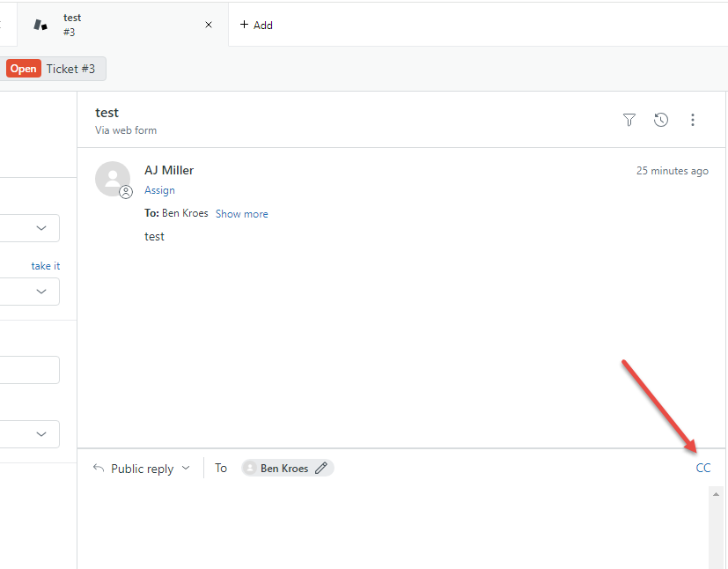
Task: Open the ticket more actions three-dot menu
Action: 693,120
